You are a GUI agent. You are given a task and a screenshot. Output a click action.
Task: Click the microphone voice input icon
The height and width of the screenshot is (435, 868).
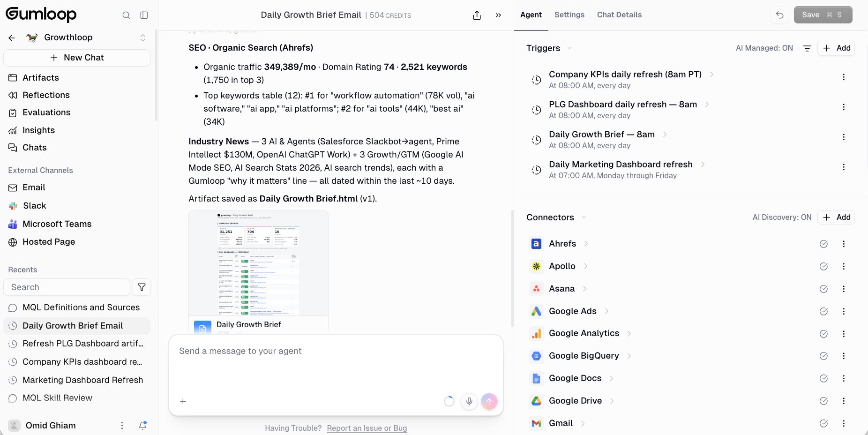coord(469,401)
